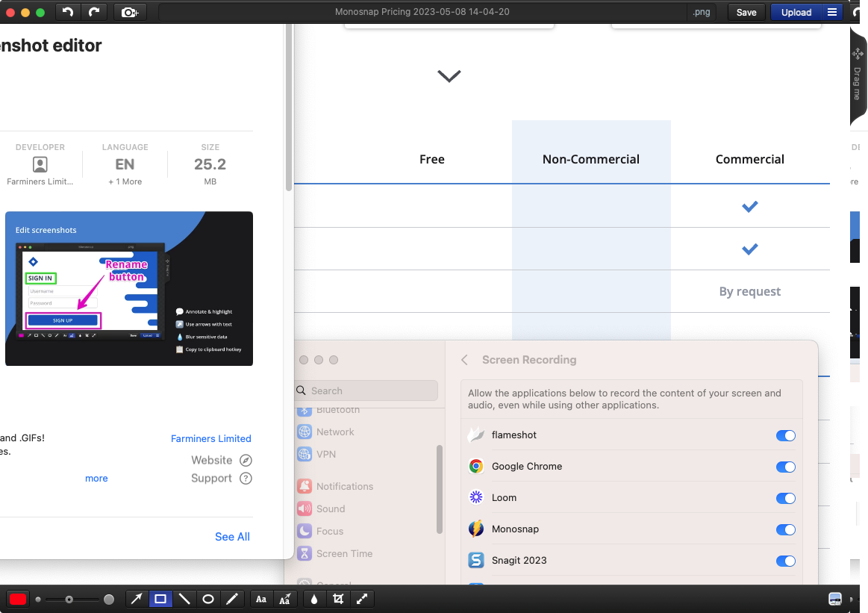This screenshot has height=613, width=868.
Task: Toggle screen recording for Snagit 2023
Action: pos(785,561)
